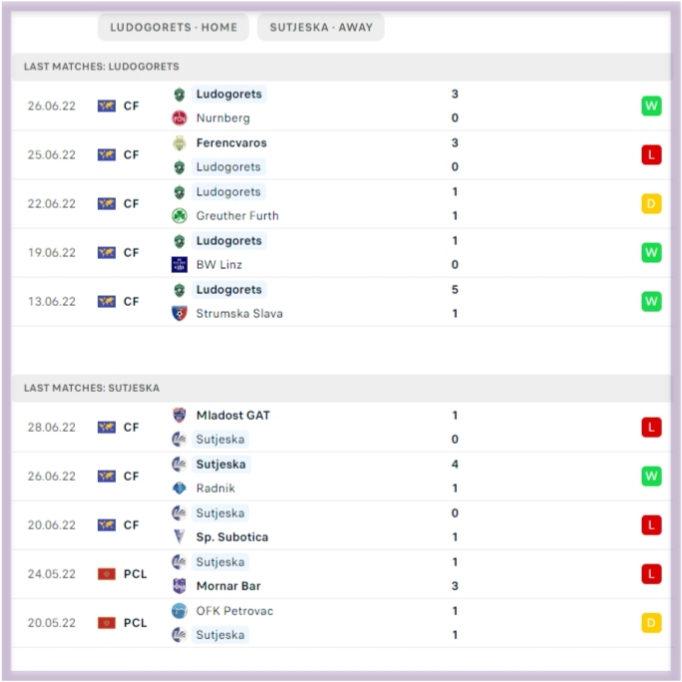Click the BW Linz club badge

click(x=179, y=264)
